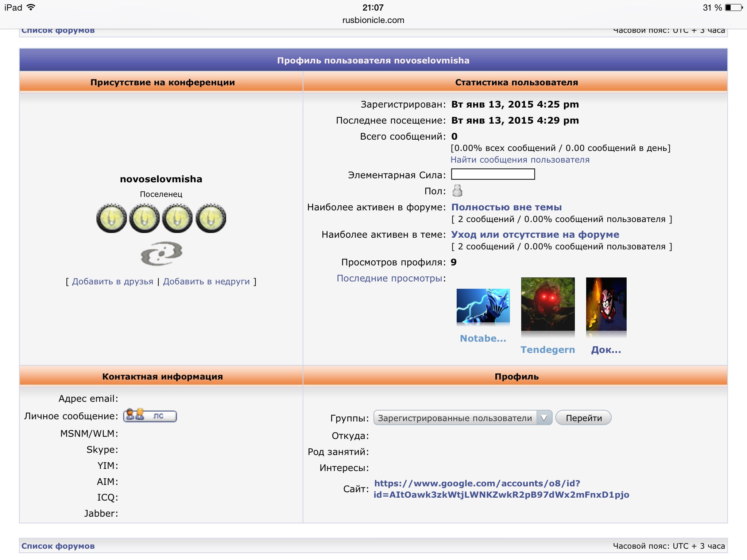Click the gender silhouette icon next to Пол
The image size is (747, 560).
coord(457,191)
